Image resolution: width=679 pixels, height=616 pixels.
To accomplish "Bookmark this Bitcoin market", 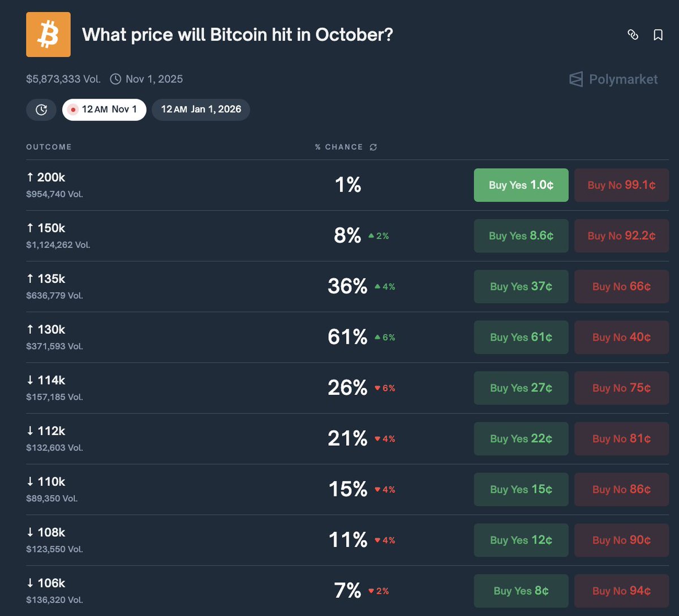I will pos(658,35).
